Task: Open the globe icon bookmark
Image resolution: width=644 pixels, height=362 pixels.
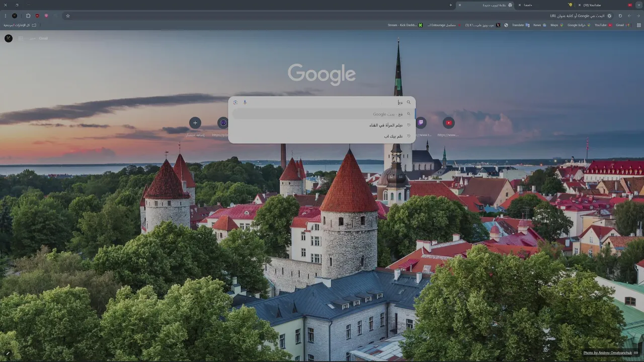Action: tap(506, 25)
